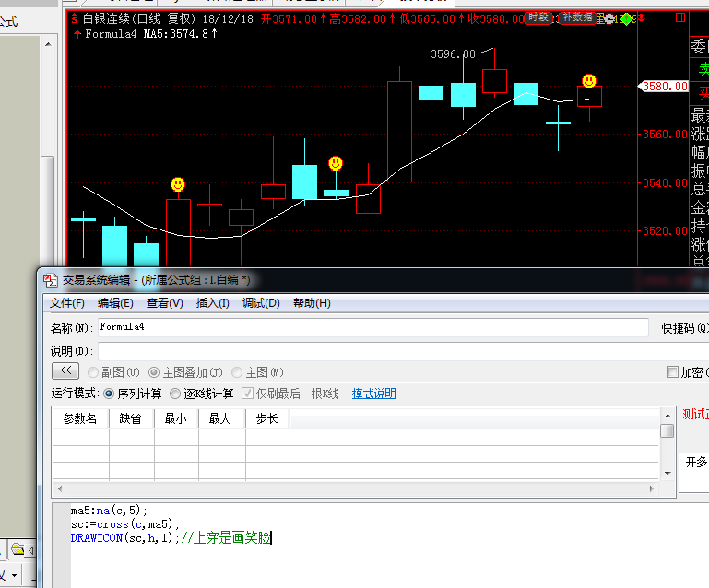The image size is (709, 588).
Task: Click the formula editor window title icon
Action: [50, 280]
